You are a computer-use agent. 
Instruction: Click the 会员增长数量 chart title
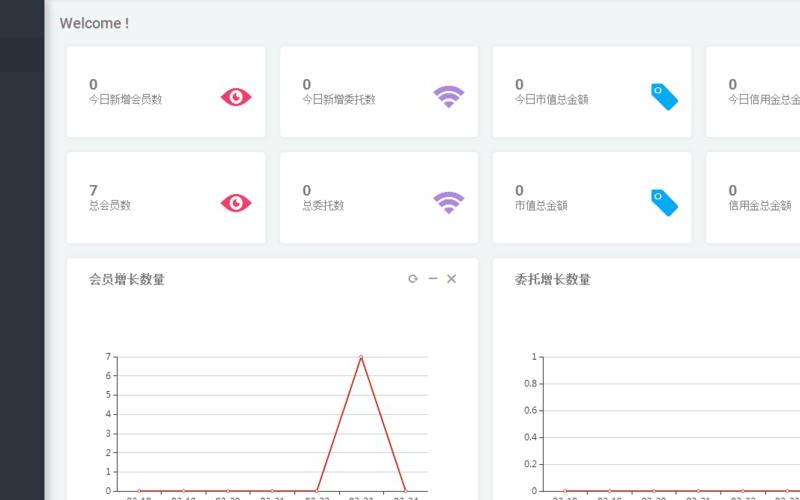click(x=127, y=279)
